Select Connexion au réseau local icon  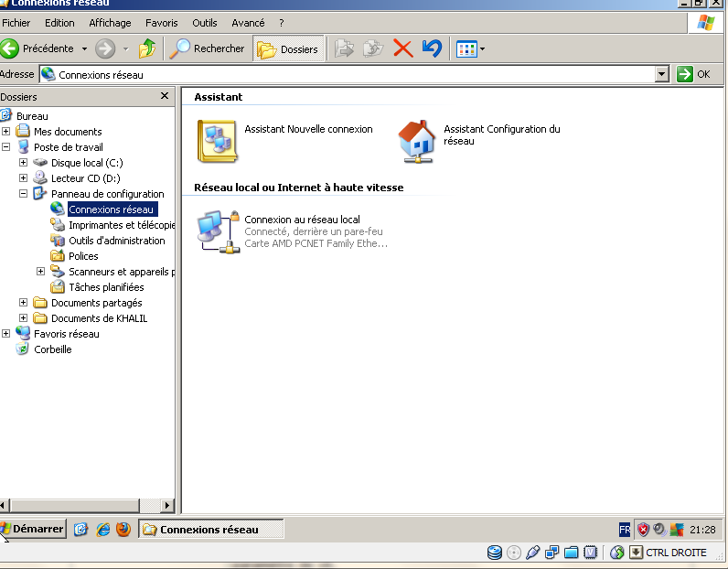219,231
